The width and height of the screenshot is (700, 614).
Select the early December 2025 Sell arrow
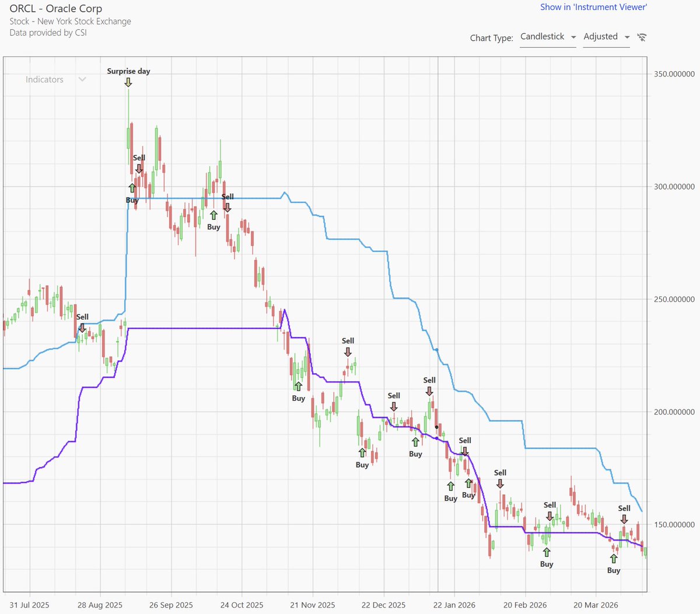pyautogui.click(x=348, y=352)
